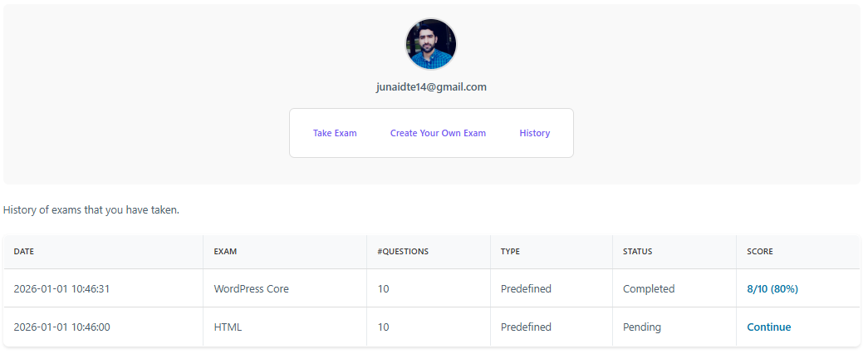This screenshot has height=354, width=868.
Task: Click the 2026-01-01 10:46:31 date cell
Action: click(61, 289)
